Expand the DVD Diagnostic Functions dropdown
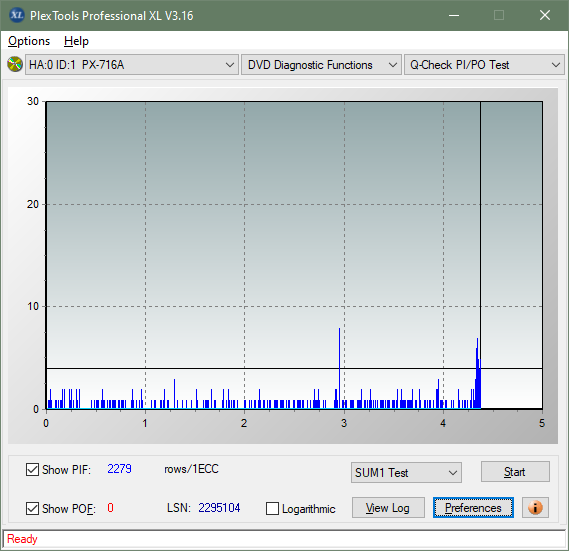569x551 pixels. pos(321,65)
